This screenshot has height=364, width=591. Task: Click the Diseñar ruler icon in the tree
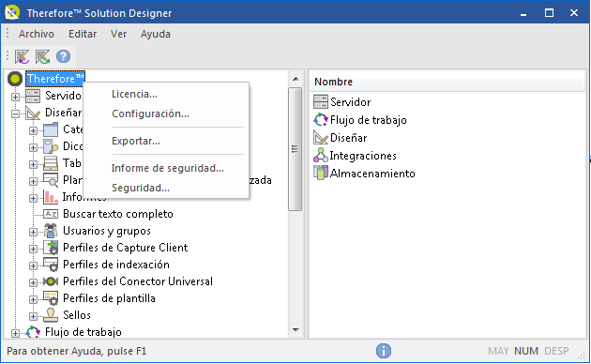[33, 113]
